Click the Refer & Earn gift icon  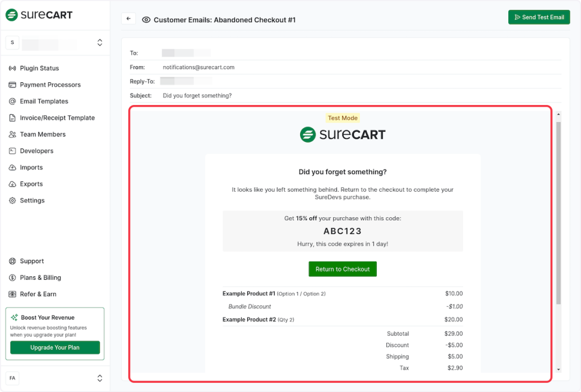click(12, 294)
